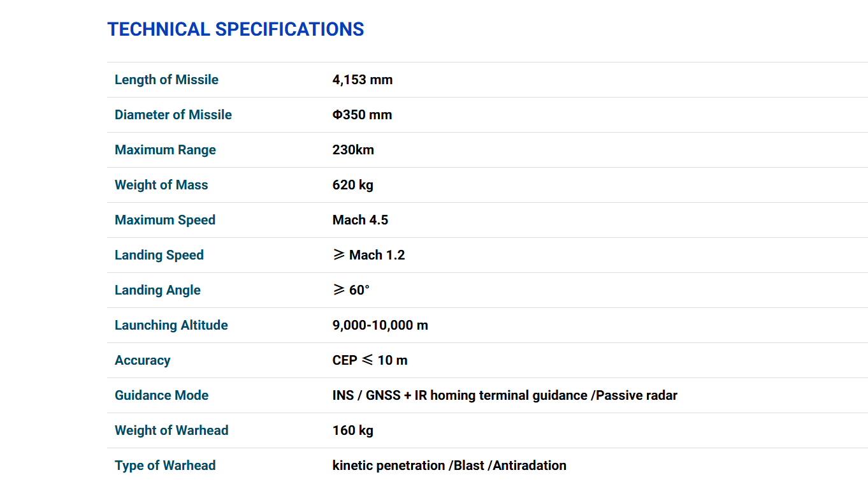The width and height of the screenshot is (868, 498).
Task: Click the Diameter of Missile label
Action: coord(173,115)
